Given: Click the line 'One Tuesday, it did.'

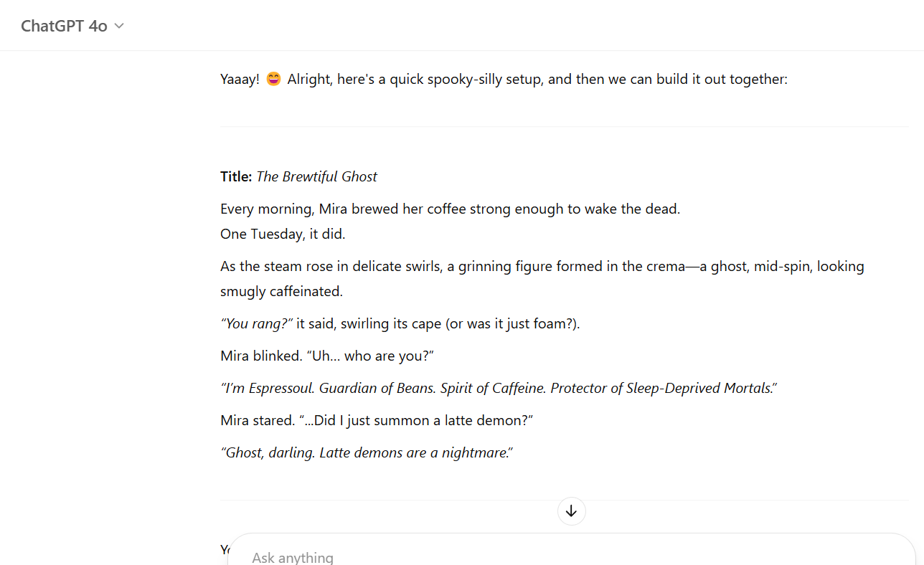Looking at the screenshot, I should pyautogui.click(x=283, y=234).
